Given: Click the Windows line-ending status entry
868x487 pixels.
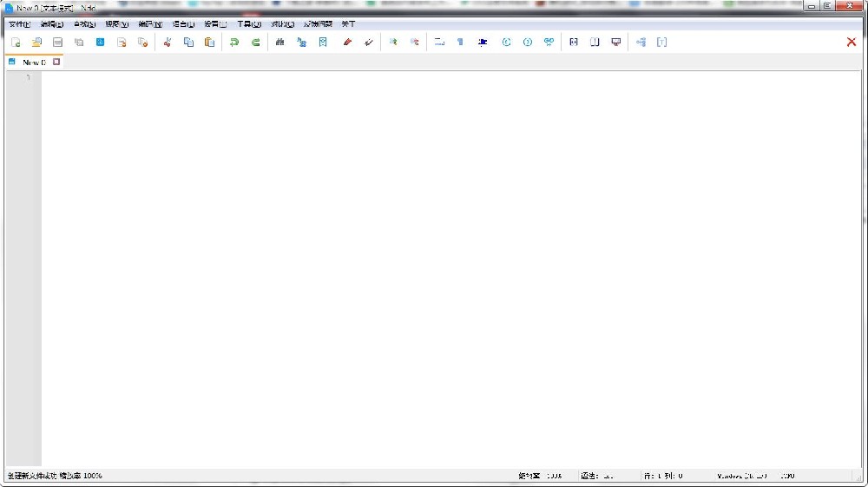Looking at the screenshot, I should pyautogui.click(x=742, y=476).
